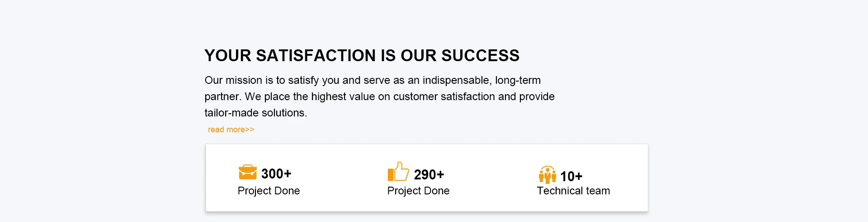Click the phrase "long-term" in the paragraph
The image size is (868, 222).
(518, 80)
